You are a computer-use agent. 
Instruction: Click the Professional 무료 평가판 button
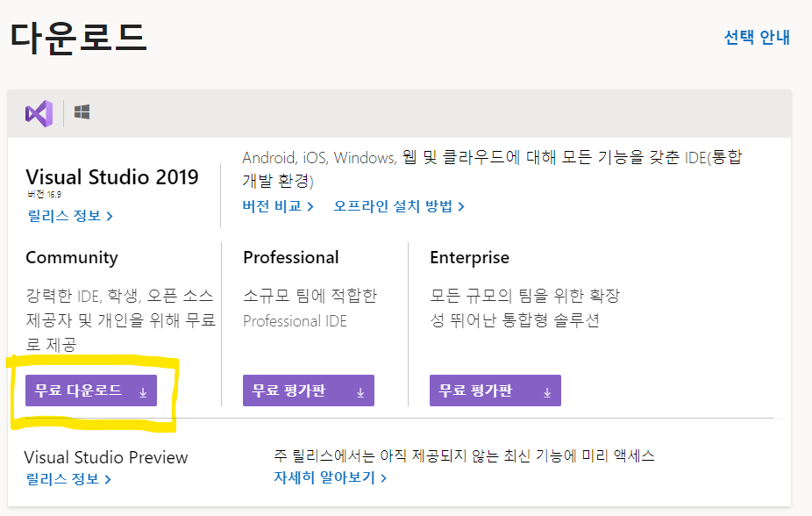[x=309, y=391]
